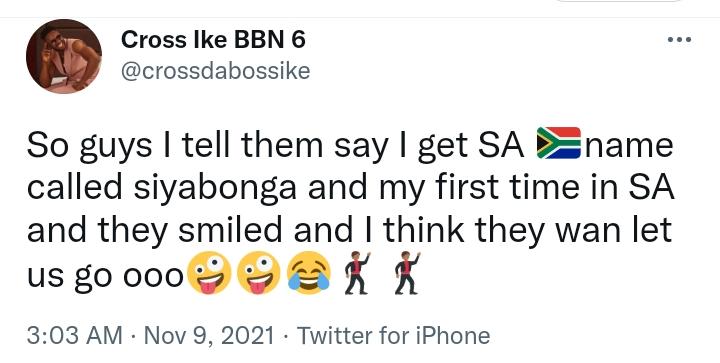Click the first zany face emoji
This screenshot has width=720, height=363.
point(209,273)
